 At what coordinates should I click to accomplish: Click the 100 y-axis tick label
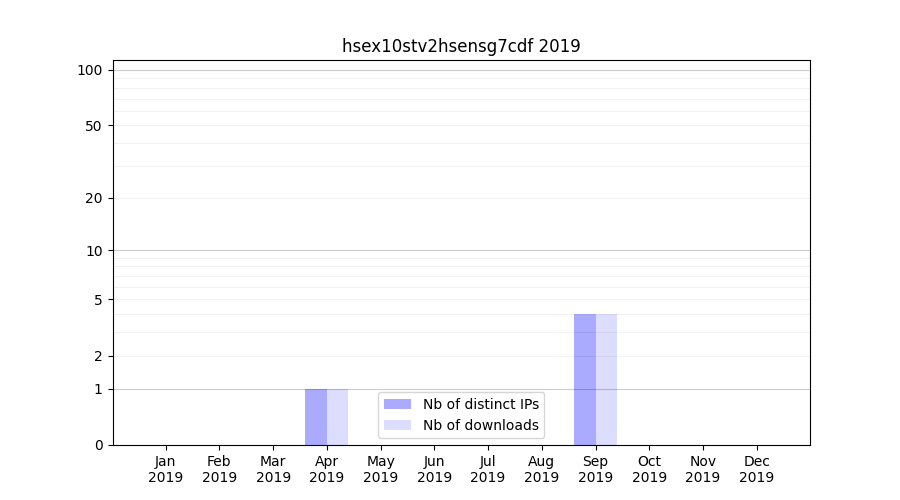point(90,70)
